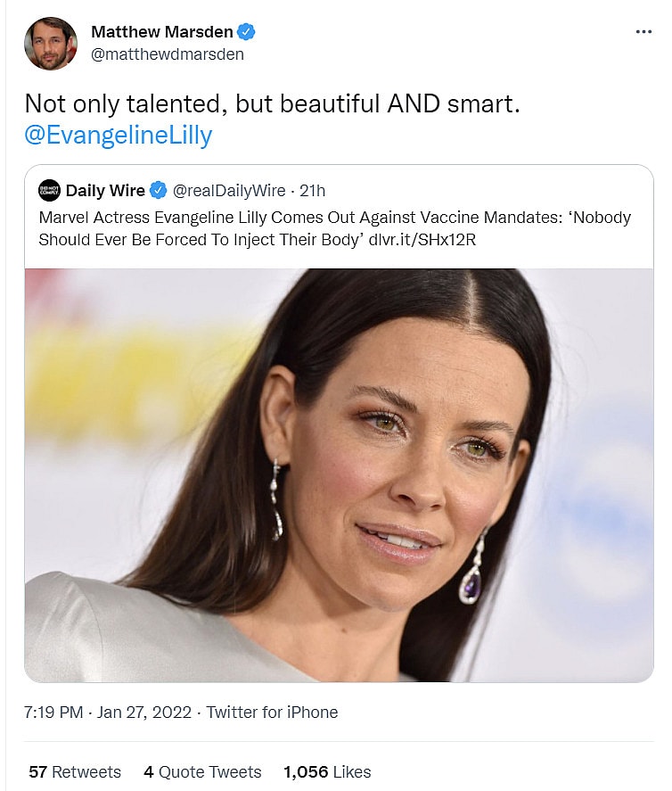Screen dimensions: 672x791
Task: Click the Daily Wire round avatar icon
Action: pyautogui.click(x=49, y=190)
